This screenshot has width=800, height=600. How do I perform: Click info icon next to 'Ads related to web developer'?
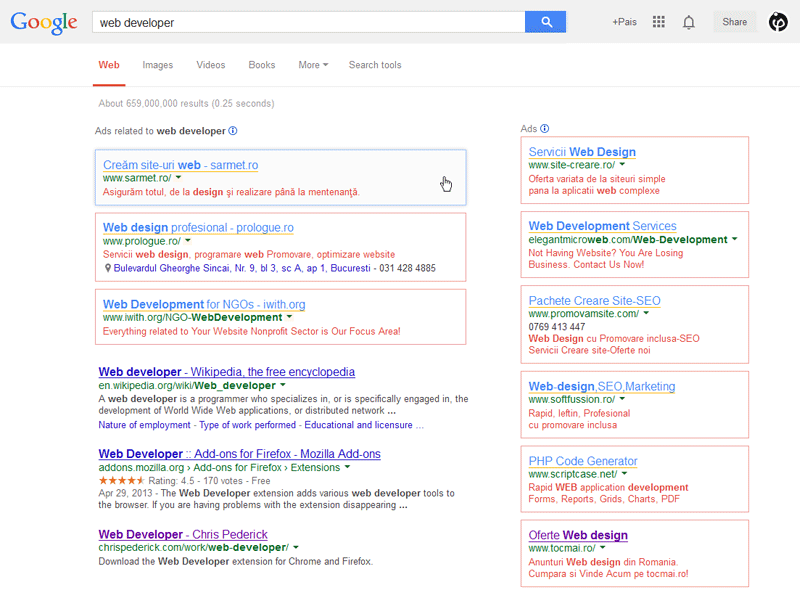click(x=233, y=131)
